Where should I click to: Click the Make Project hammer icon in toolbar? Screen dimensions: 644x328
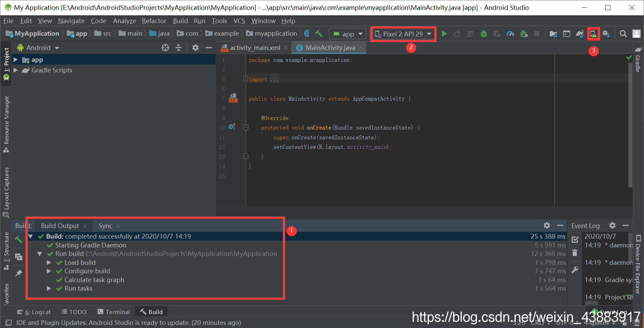click(319, 34)
